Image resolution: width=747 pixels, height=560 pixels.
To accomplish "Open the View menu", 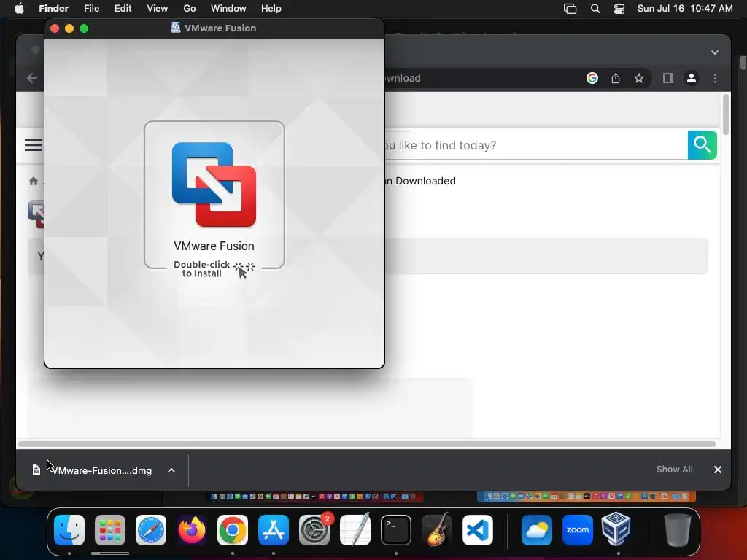I will pos(158,9).
